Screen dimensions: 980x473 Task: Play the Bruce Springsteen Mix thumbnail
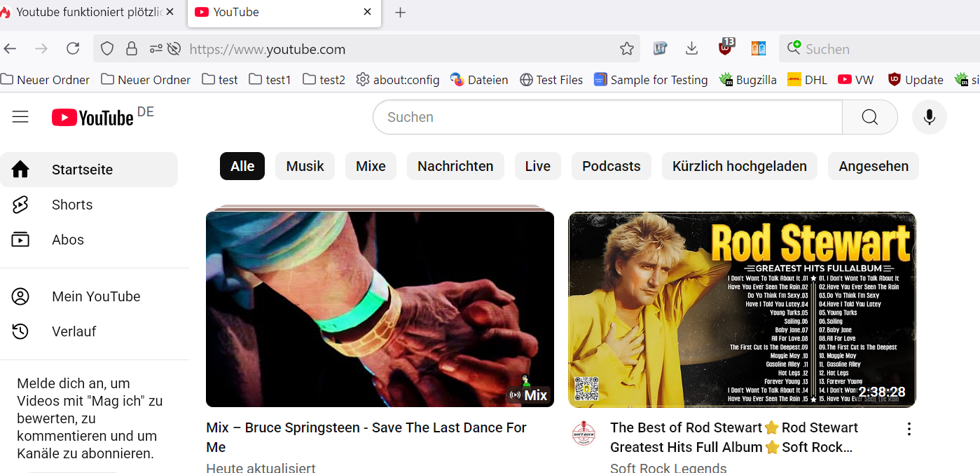pos(380,309)
